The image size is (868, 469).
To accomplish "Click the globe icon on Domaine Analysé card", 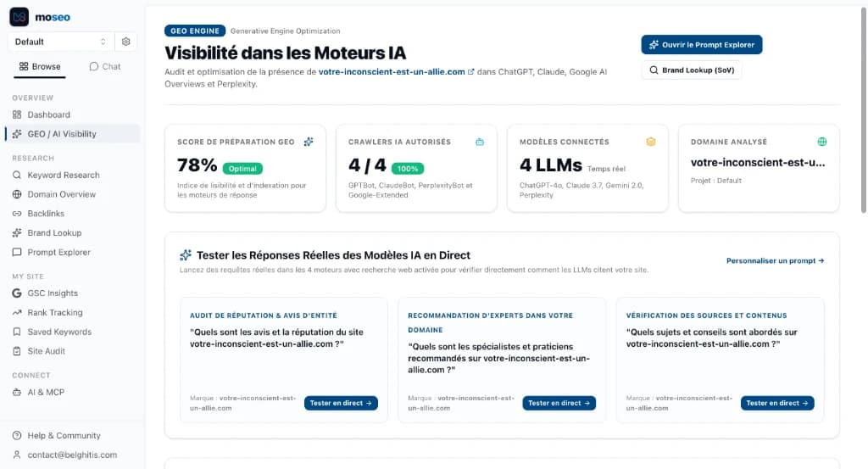I will click(822, 142).
